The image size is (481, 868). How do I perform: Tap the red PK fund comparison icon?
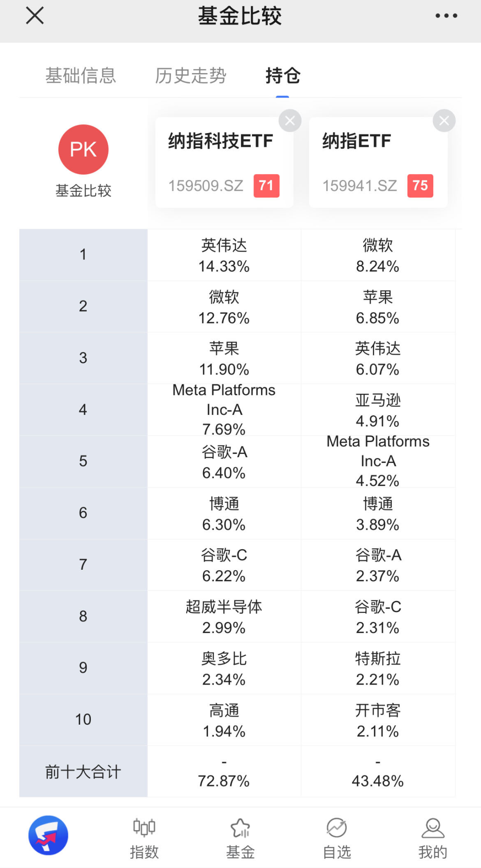83,150
